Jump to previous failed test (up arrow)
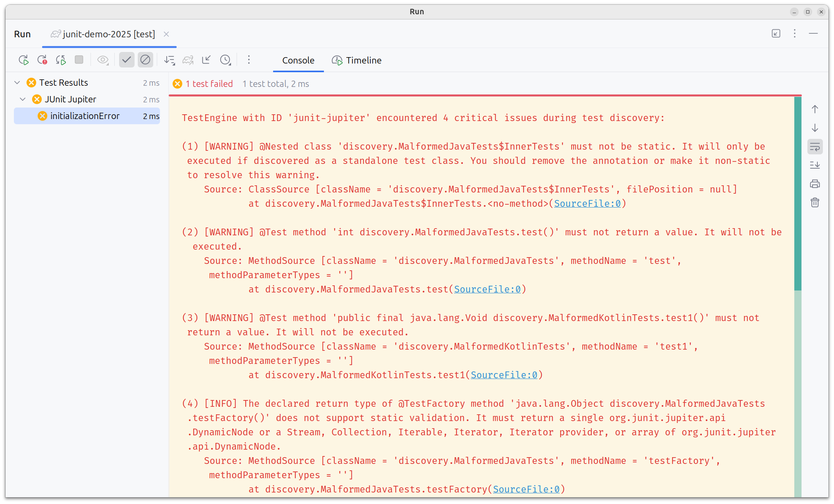Screen dimensions: 834x504 click(815, 109)
